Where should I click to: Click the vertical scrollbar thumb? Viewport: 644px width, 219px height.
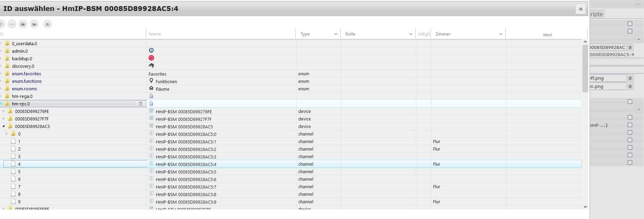coord(585,68)
